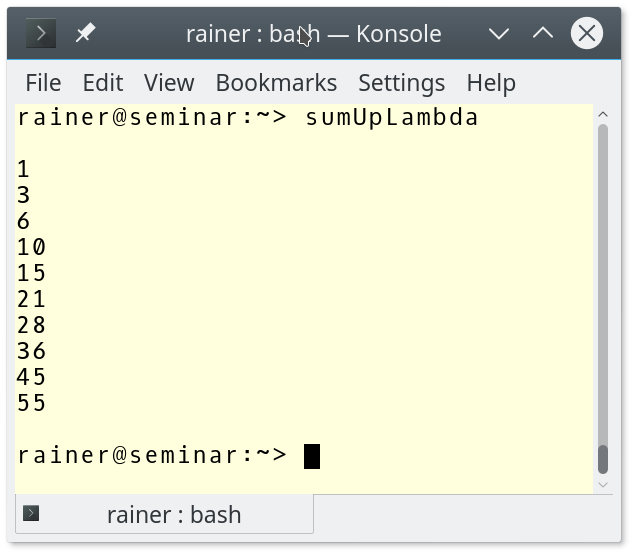Expand the Help menu
Screen dimensions: 634x555
pyautogui.click(x=490, y=83)
